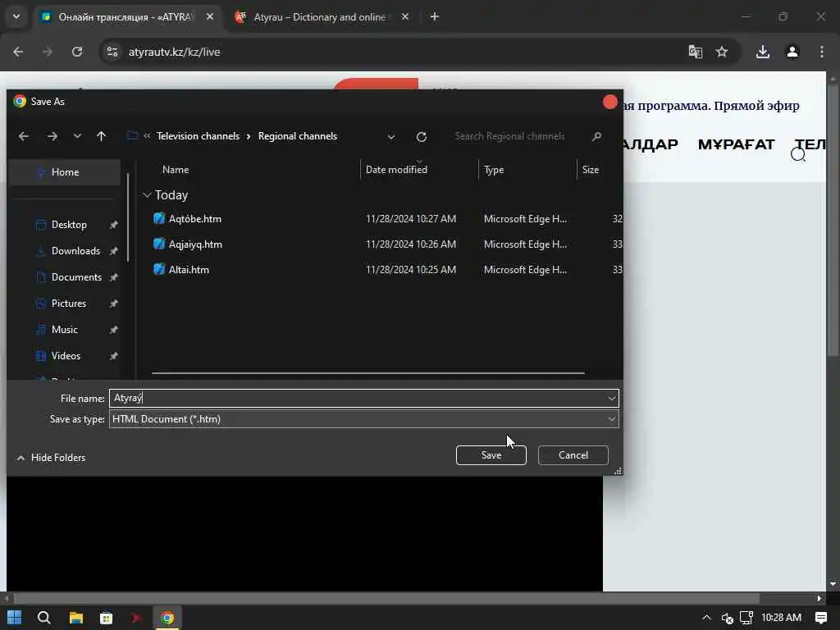
Task: Open File Explorer from the taskbar
Action: point(76,618)
